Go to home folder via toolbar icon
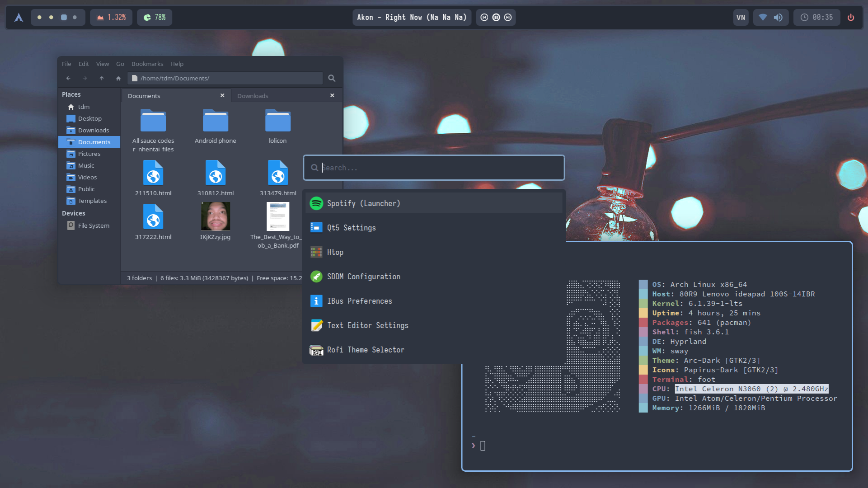Image resolution: width=868 pixels, height=488 pixels. click(118, 78)
